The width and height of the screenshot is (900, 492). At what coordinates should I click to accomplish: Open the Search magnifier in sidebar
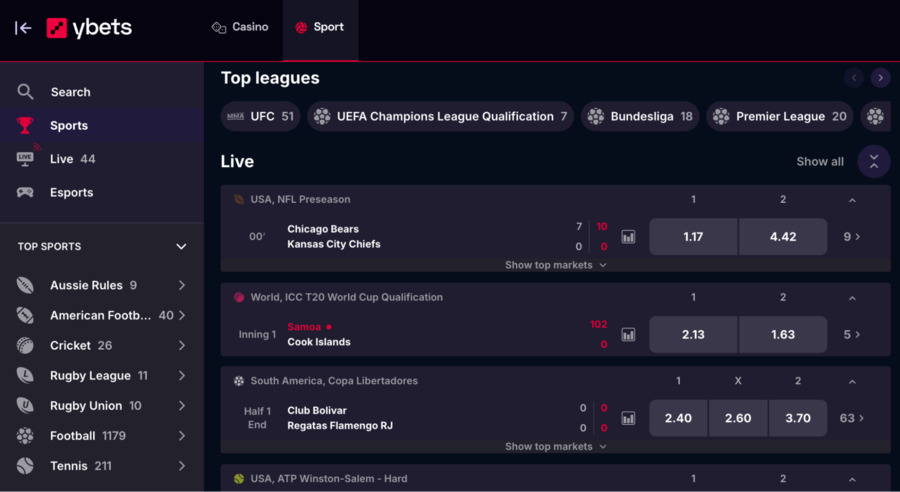[26, 92]
